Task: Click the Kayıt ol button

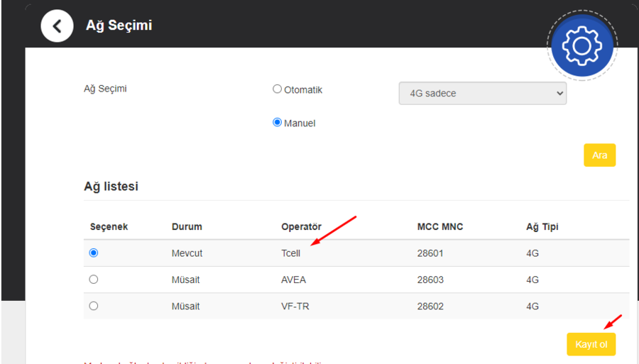Action: [x=591, y=344]
